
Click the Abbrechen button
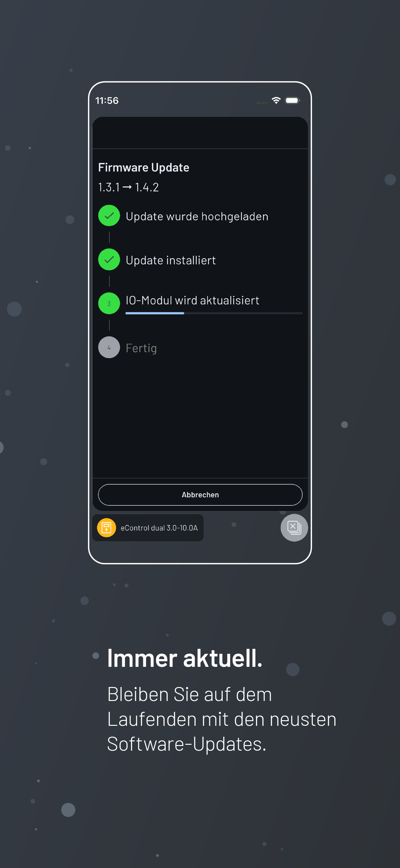click(x=200, y=495)
